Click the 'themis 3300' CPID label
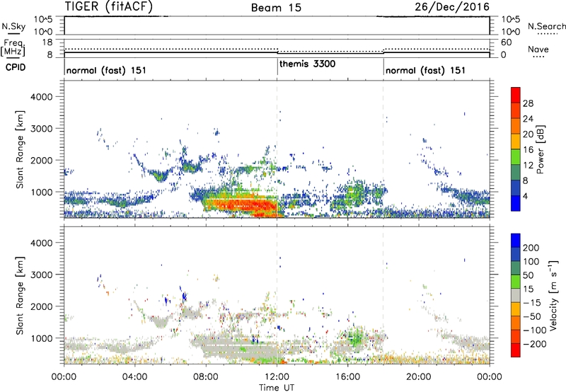Screen dimensions: 566x392 coord(308,64)
